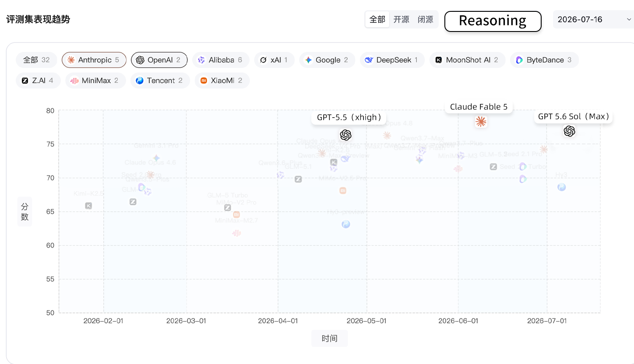Select the Claude Opus 4.8 data point
Screen dimensions: 634x364
[387, 136]
